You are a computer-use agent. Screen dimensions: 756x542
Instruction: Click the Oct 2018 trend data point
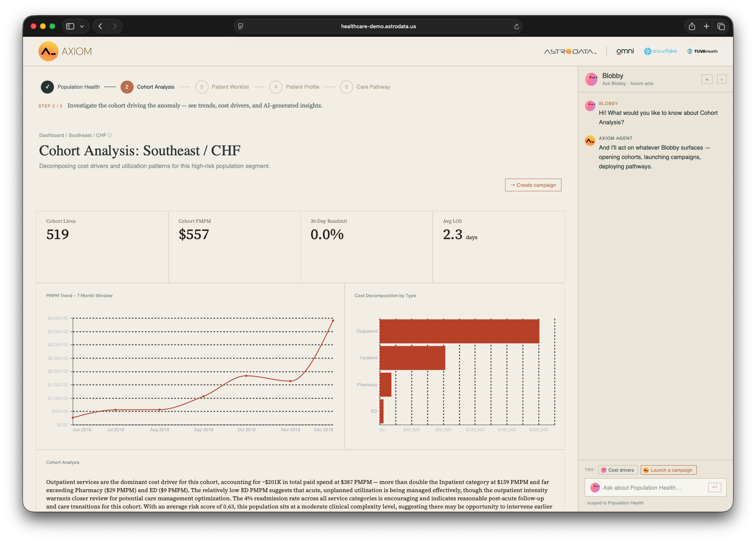pos(246,376)
